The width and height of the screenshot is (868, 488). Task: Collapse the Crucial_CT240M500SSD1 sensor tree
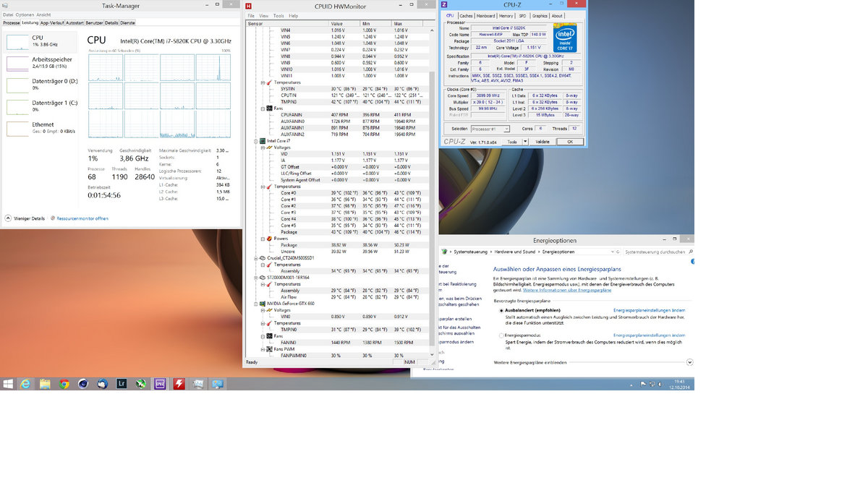pyautogui.click(x=254, y=257)
